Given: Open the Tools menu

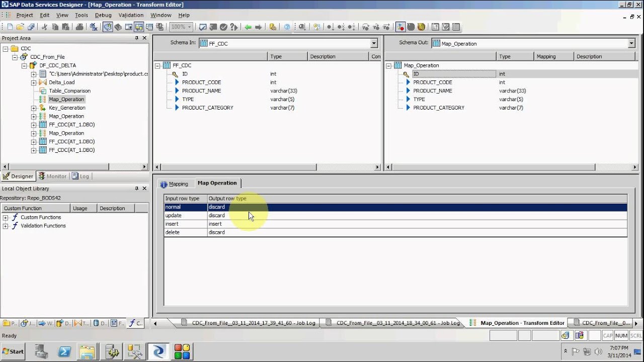Looking at the screenshot, I should tap(82, 15).
